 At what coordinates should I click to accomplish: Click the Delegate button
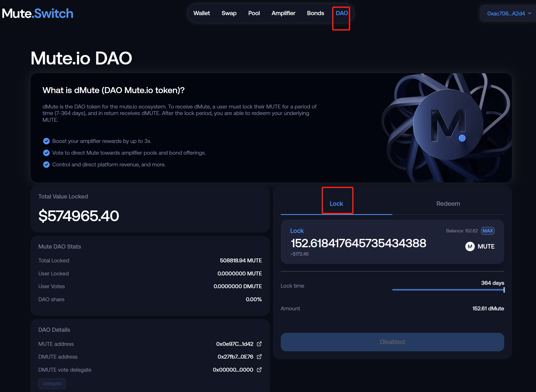pos(52,383)
